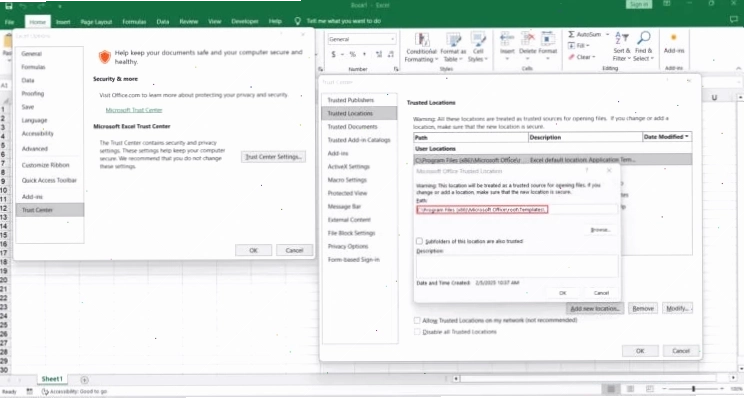Expand the Clear dropdown arrow
The image size is (744, 399).
coord(594,57)
